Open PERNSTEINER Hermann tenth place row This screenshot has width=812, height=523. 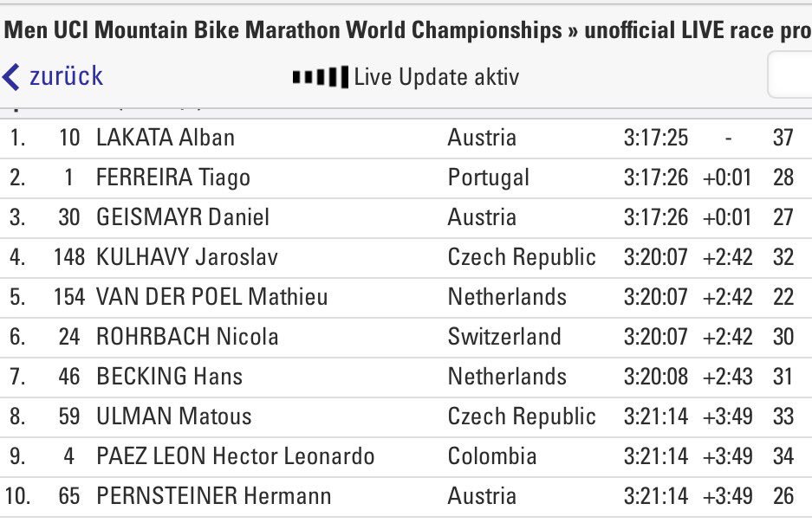[x=406, y=497]
